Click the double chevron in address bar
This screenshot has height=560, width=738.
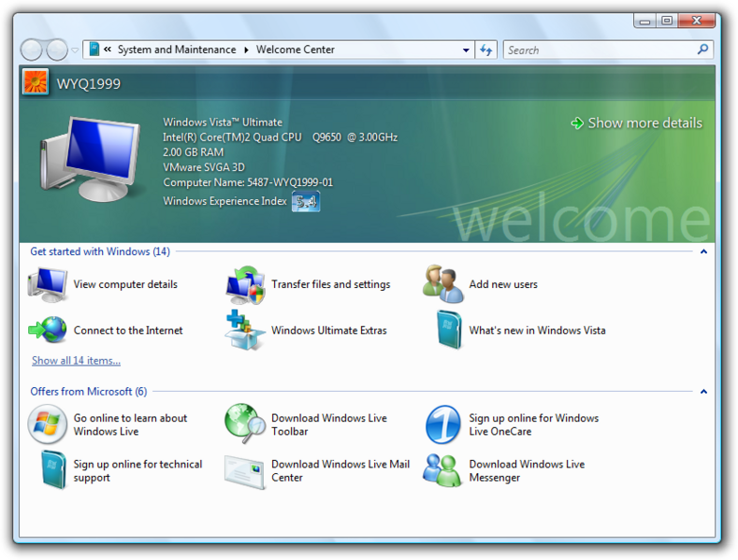point(108,50)
